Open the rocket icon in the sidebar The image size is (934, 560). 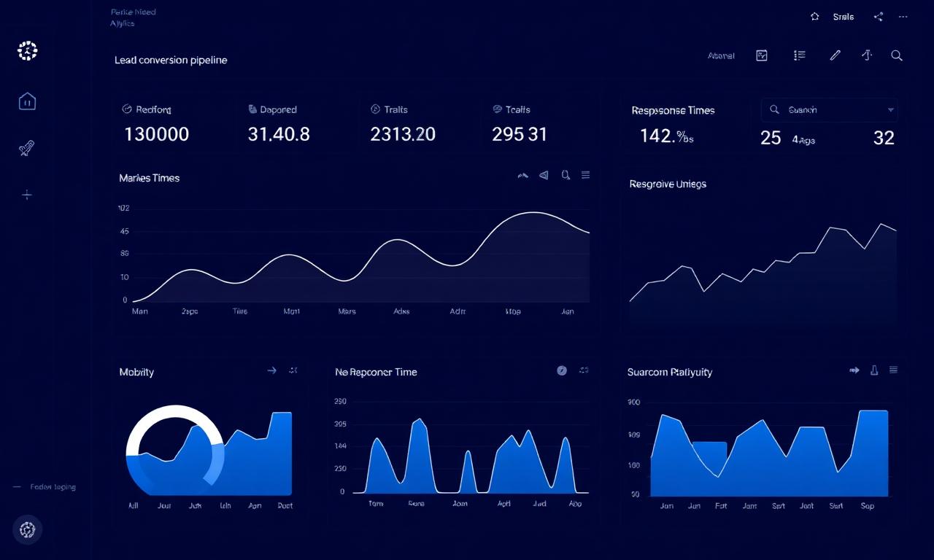click(x=27, y=149)
